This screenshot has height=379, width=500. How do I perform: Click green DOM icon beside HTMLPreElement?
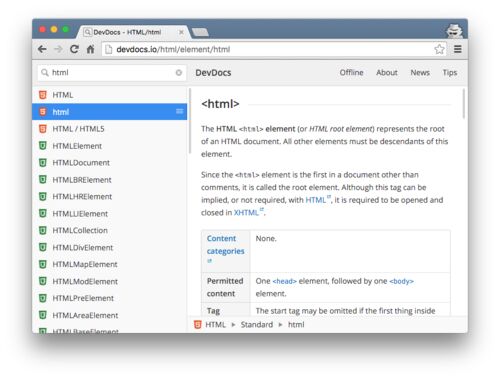43,298
